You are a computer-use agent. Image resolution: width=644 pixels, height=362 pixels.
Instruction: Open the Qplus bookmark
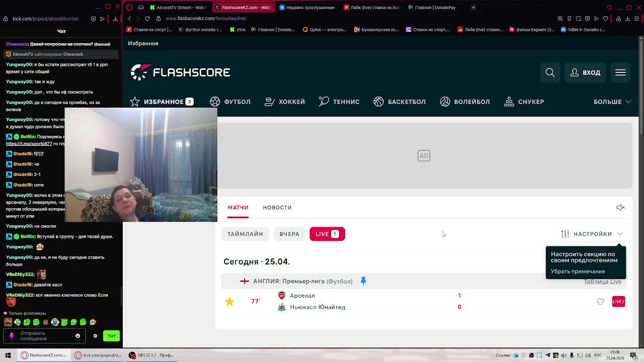point(325,30)
